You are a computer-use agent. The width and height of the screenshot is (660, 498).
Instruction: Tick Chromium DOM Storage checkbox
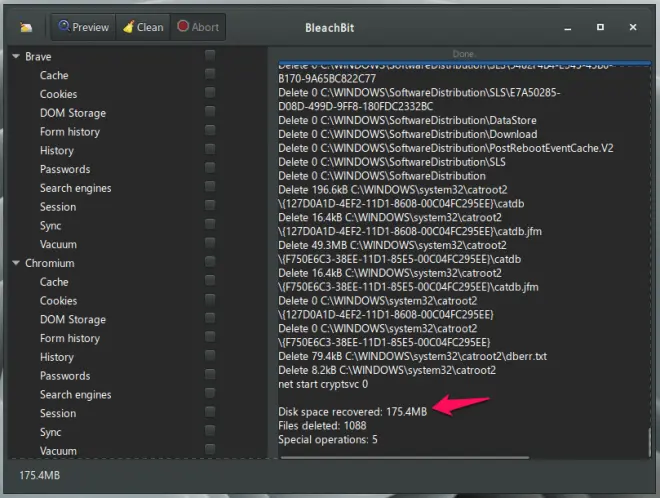point(210,318)
